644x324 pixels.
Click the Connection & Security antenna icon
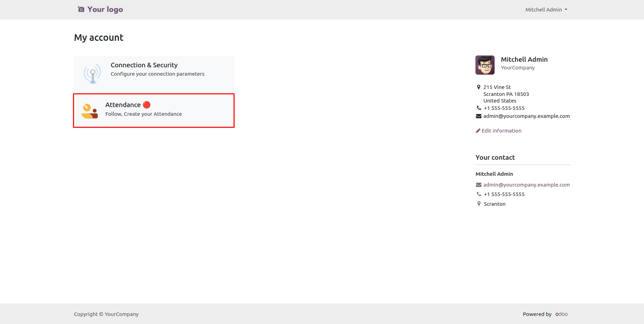[x=92, y=74]
